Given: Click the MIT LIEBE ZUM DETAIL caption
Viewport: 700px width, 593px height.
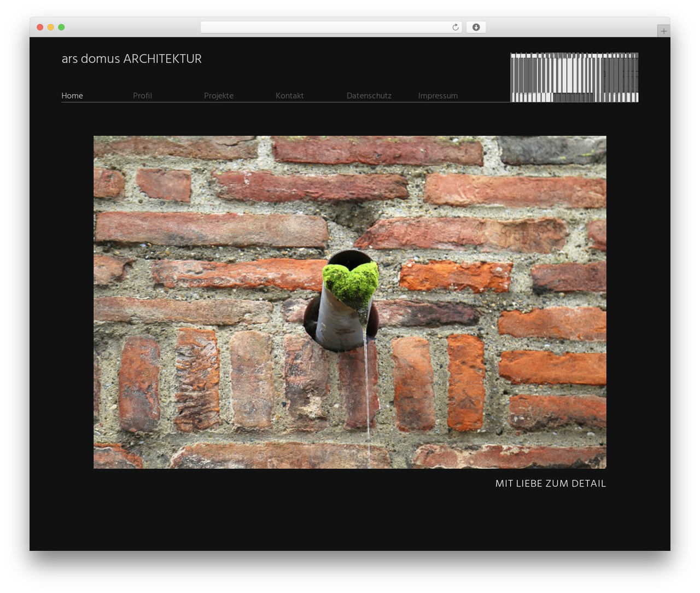Looking at the screenshot, I should (x=551, y=484).
